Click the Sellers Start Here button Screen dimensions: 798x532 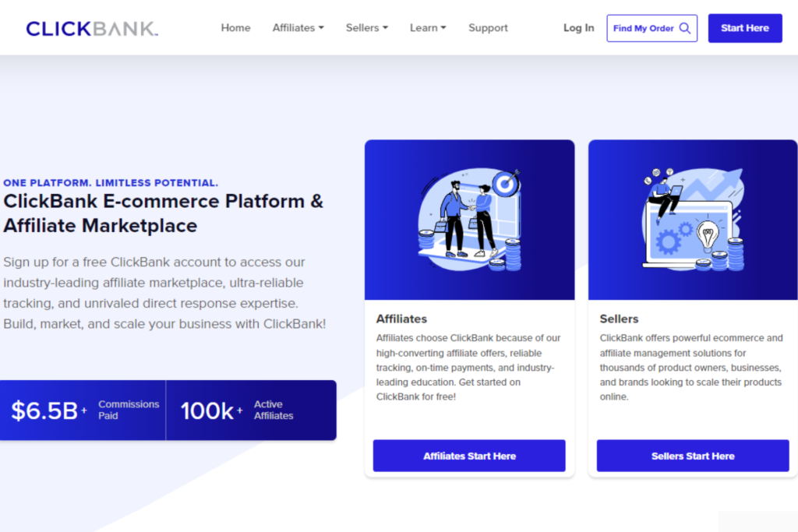[693, 456]
